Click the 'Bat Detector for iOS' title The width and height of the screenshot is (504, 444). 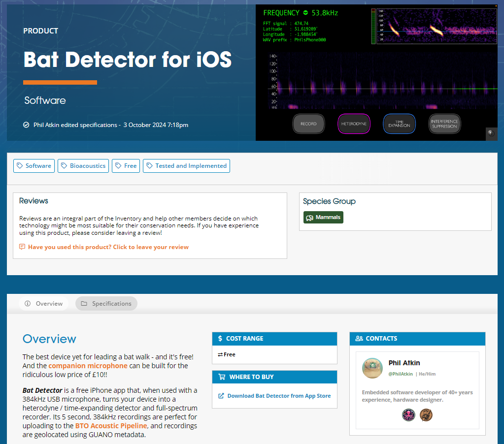[128, 60]
